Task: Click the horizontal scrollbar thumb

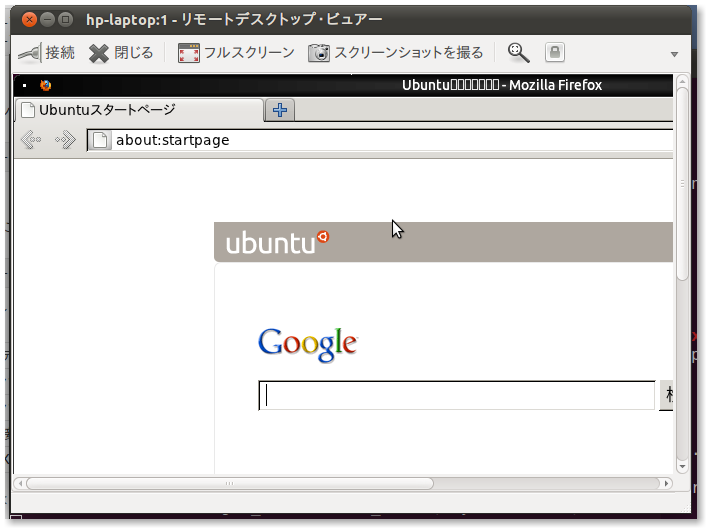Action: coord(230,483)
